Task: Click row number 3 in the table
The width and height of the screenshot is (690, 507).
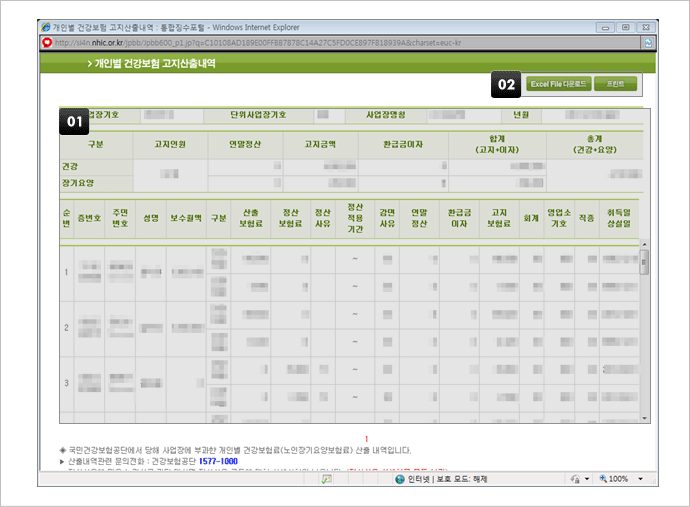Action: [66, 383]
